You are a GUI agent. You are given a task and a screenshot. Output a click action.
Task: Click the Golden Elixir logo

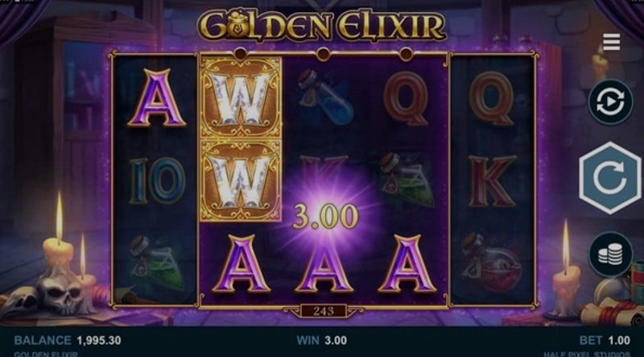point(321,25)
